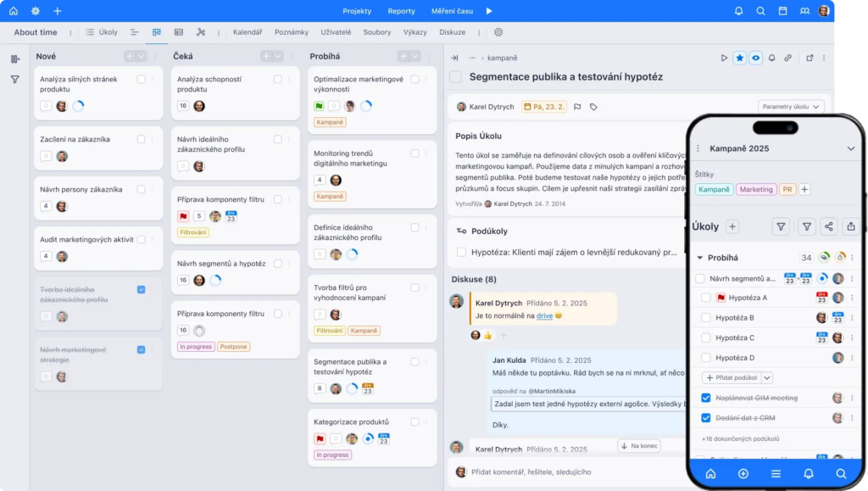Expand the 'Kampaně 2025' chevron on mobile
Viewport: 868px width, 491px height.
850,148
